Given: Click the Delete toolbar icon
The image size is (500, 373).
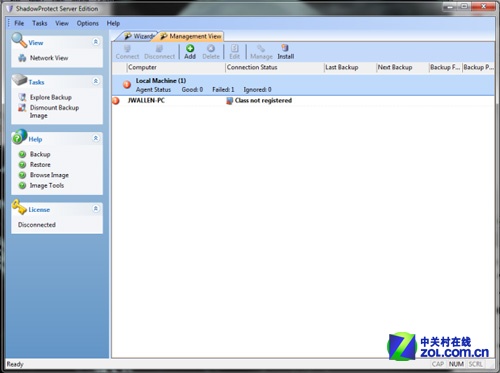Looking at the screenshot, I should [x=211, y=48].
